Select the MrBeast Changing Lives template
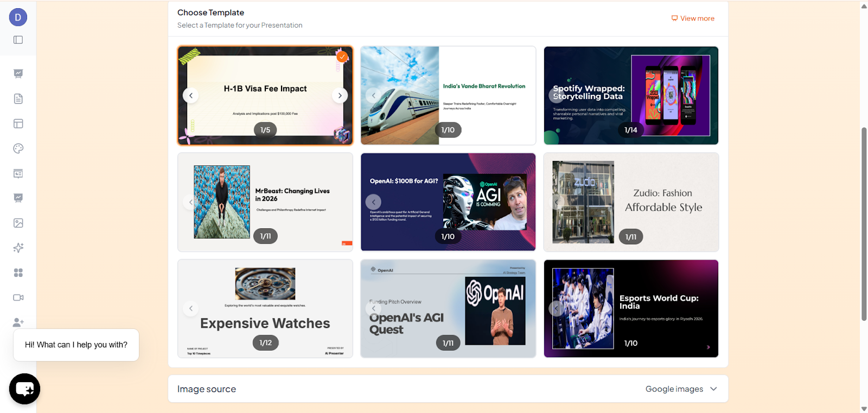Image resolution: width=868 pixels, height=413 pixels. [x=265, y=202]
